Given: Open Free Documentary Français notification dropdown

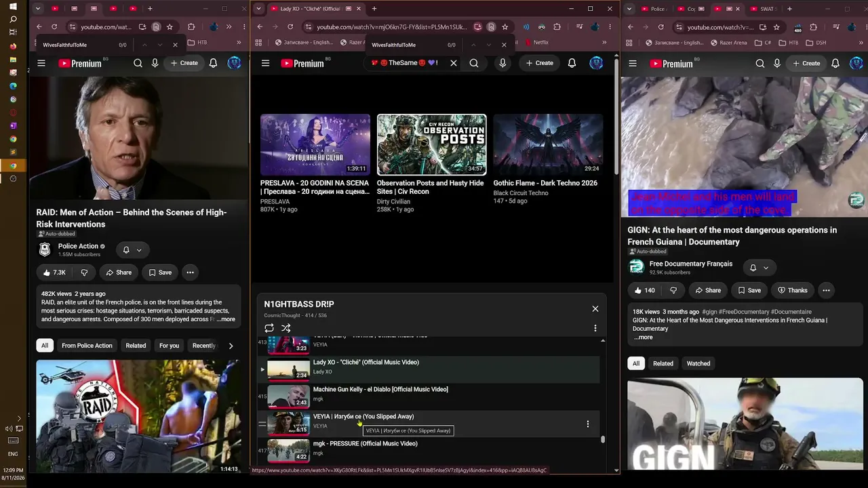Looking at the screenshot, I should (x=759, y=268).
